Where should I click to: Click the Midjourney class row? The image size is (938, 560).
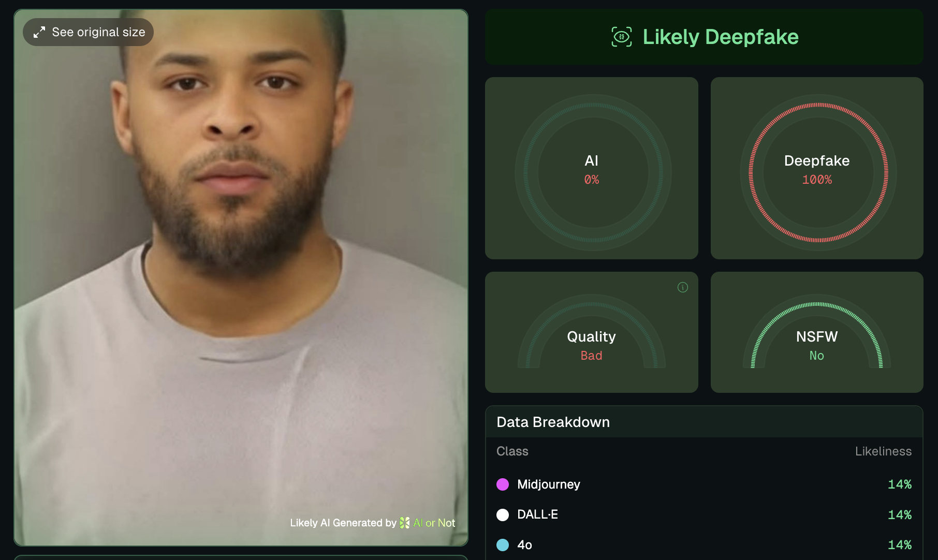click(x=704, y=484)
